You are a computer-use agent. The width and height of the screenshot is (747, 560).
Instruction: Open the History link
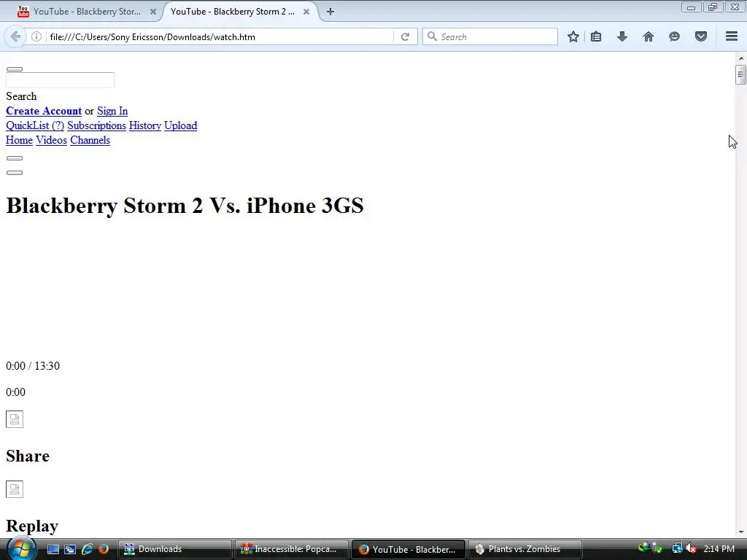coord(145,125)
